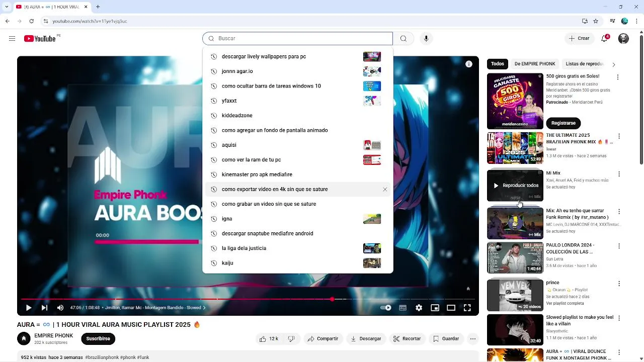Select the 'kaiju' suggestion
This screenshot has height=362, width=644.
(x=297, y=263)
